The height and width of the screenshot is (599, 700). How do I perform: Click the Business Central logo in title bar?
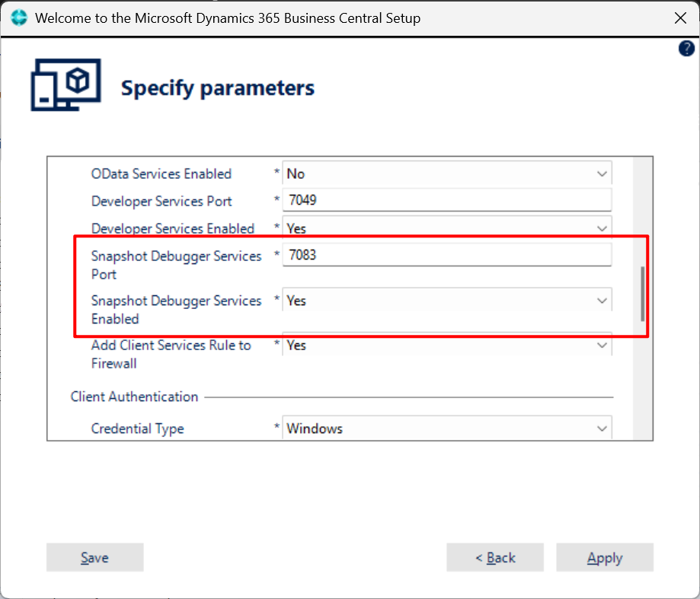click(19, 18)
